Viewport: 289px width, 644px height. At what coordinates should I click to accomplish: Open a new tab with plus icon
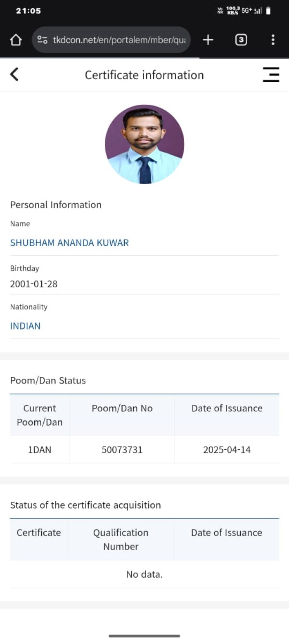pyautogui.click(x=208, y=40)
